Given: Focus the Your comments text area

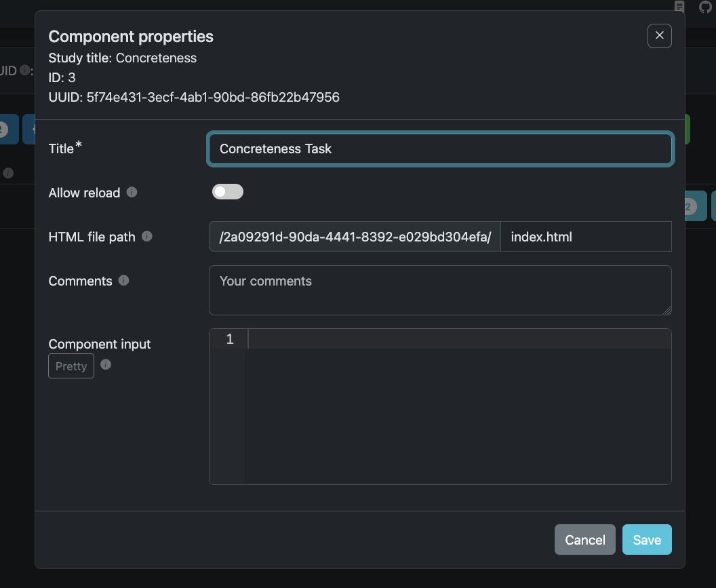Looking at the screenshot, I should 440,290.
